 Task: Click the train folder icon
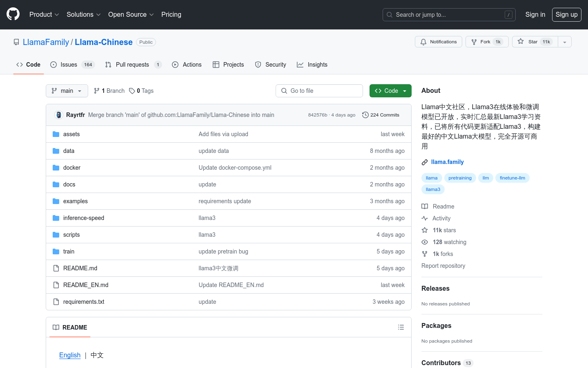[x=56, y=251]
